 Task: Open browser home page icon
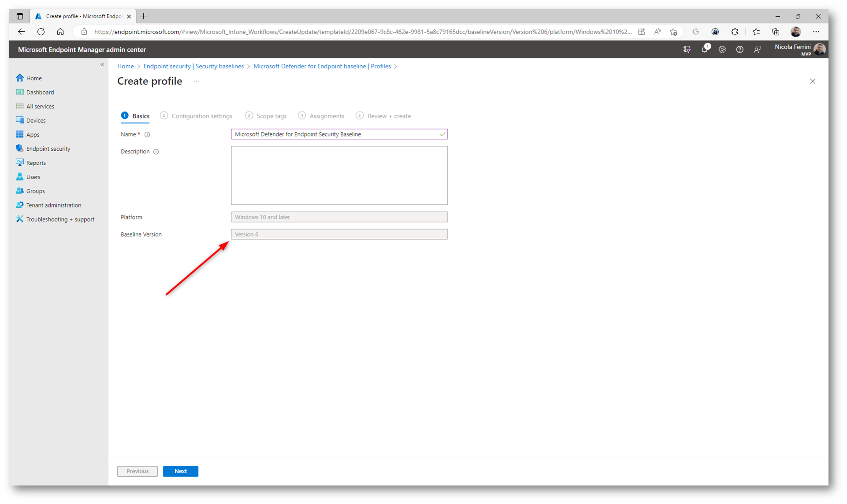(x=60, y=32)
